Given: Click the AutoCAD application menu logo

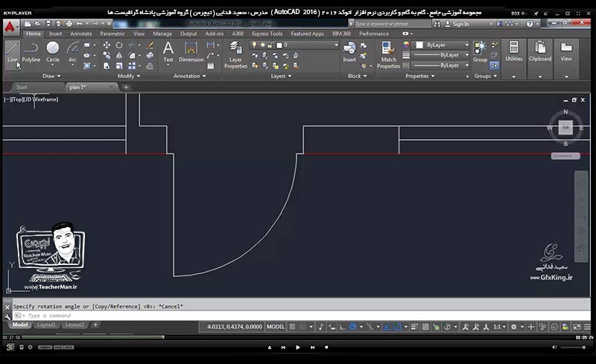Looking at the screenshot, I should (10, 27).
